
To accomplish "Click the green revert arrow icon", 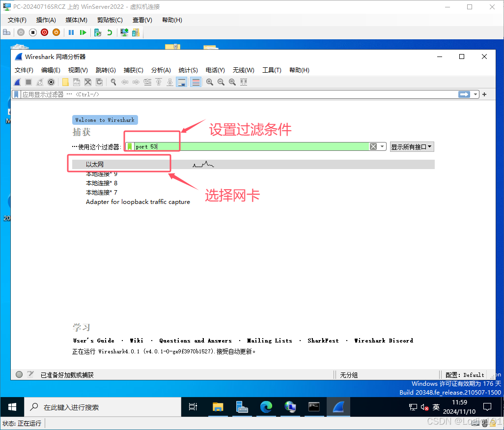I will point(110,32).
